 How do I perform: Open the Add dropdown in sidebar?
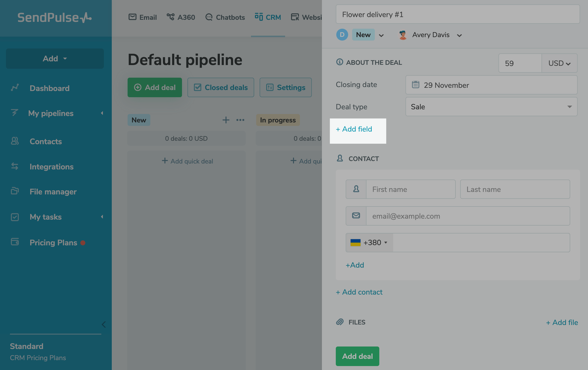pos(55,59)
